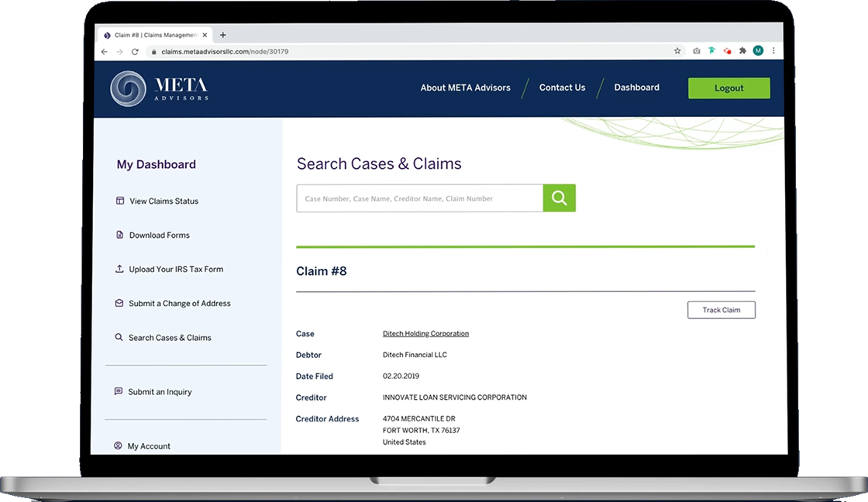The image size is (868, 502).
Task: Click the META Advisors logo
Action: pos(160,88)
